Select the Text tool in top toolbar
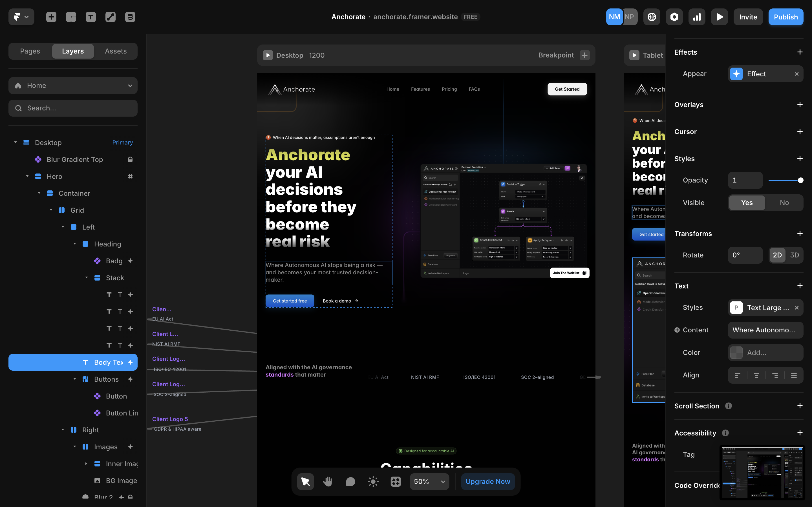 (x=91, y=17)
